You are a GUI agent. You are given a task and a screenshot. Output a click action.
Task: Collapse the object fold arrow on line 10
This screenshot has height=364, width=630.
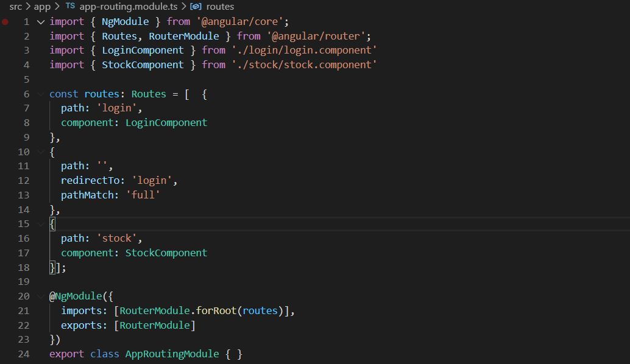pos(41,152)
